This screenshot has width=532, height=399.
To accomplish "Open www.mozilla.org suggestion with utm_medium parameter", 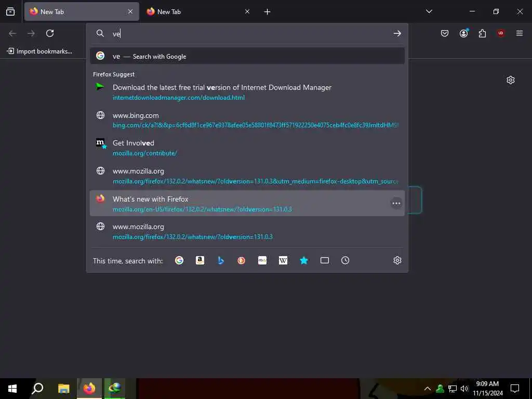I will coord(247,176).
